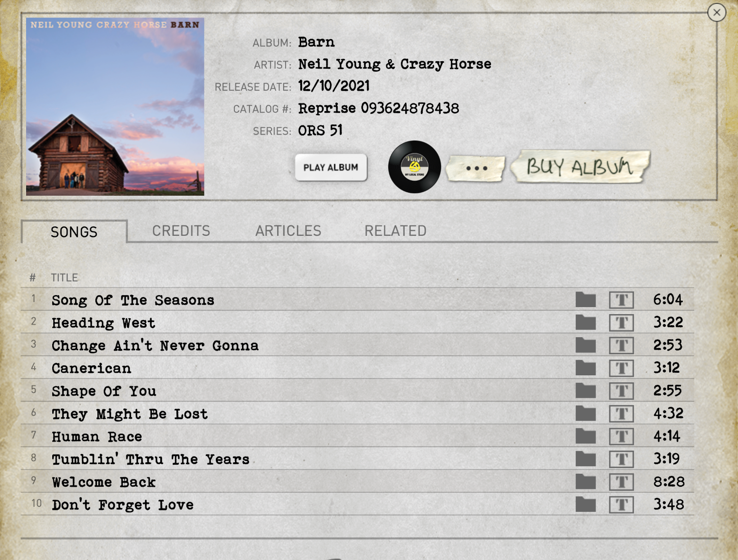738x560 pixels.
Task: Switch to the Credits tab
Action: click(181, 231)
